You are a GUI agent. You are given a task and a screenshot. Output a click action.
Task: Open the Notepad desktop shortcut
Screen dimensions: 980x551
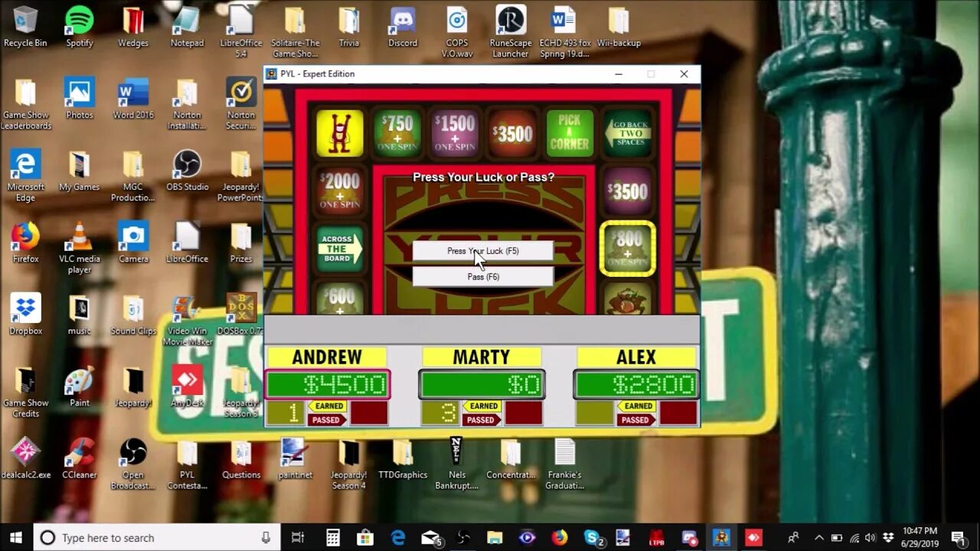(187, 27)
